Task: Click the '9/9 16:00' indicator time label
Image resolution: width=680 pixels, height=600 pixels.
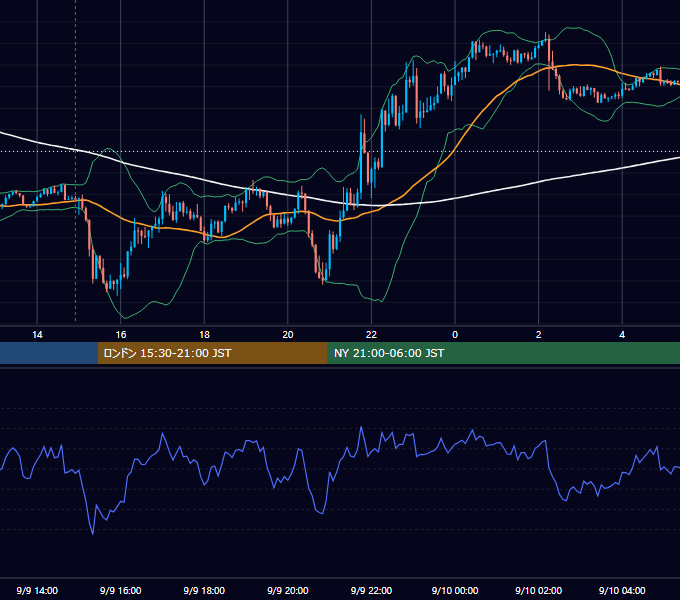Action: (121, 590)
